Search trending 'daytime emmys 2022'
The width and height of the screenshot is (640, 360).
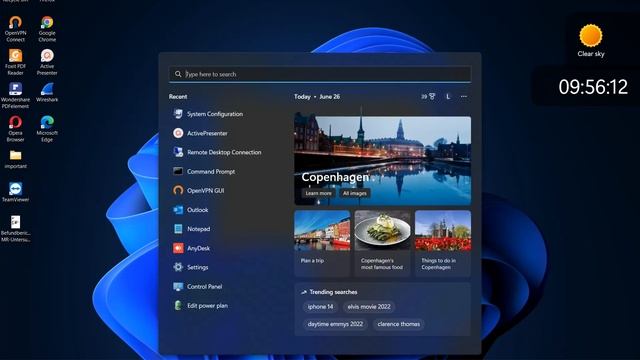click(x=335, y=324)
